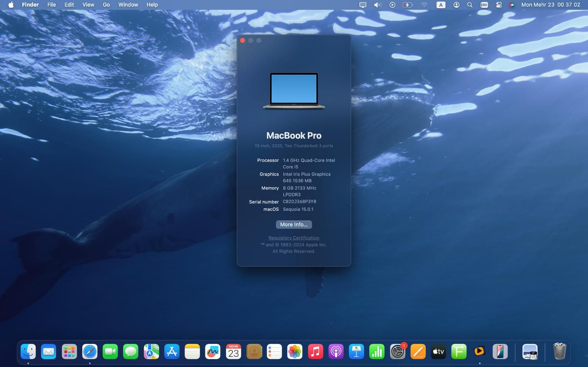Launch Safari from the Dock
588x367 pixels.
90,351
